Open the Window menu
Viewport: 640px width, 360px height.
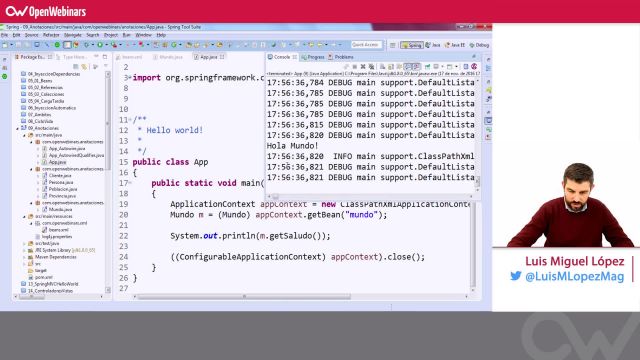[143, 35]
